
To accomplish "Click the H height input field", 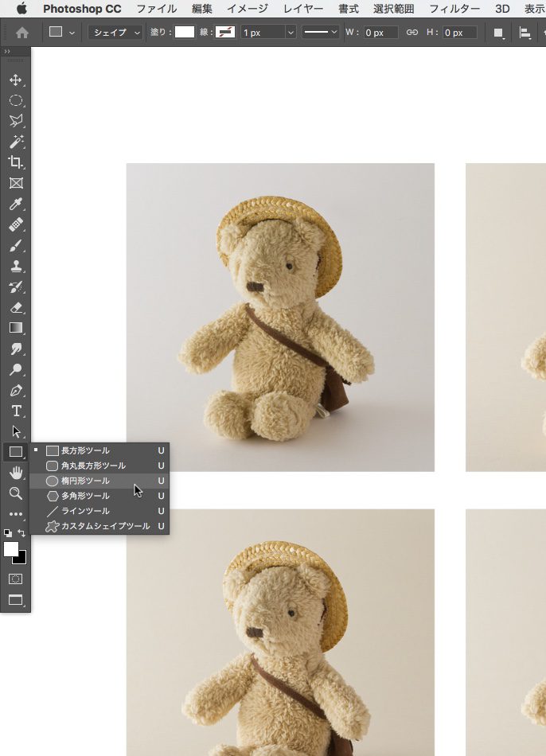I will pos(460,33).
